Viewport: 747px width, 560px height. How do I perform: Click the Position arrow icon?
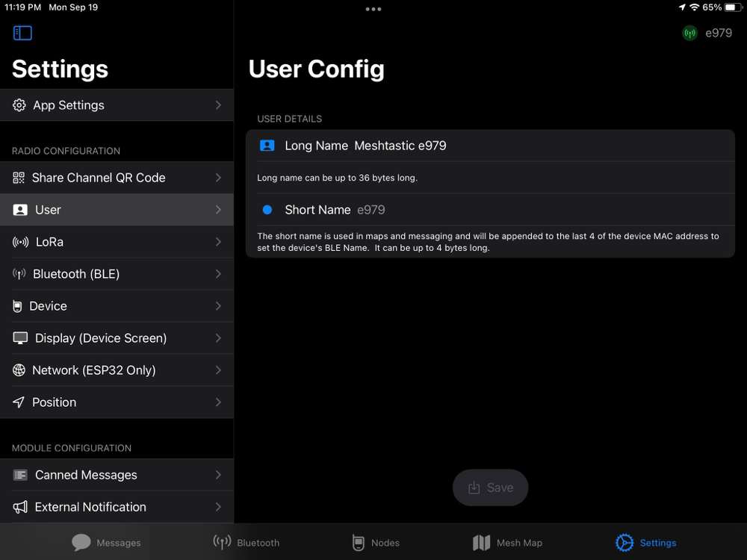coord(19,402)
